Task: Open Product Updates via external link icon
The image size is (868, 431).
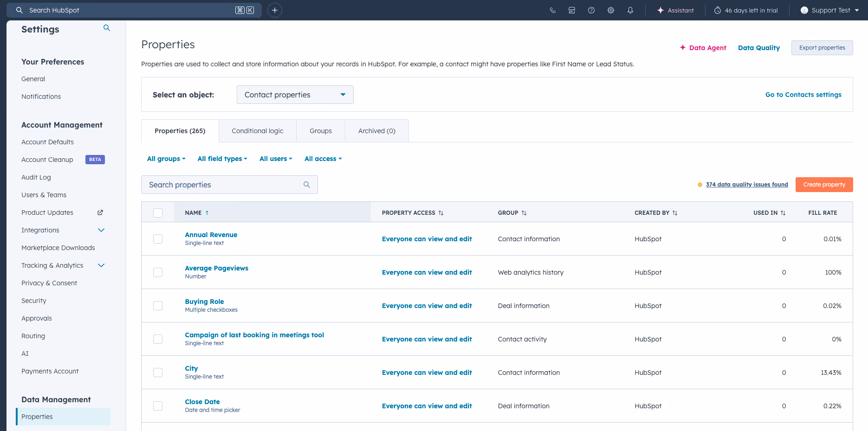Action: click(100, 212)
